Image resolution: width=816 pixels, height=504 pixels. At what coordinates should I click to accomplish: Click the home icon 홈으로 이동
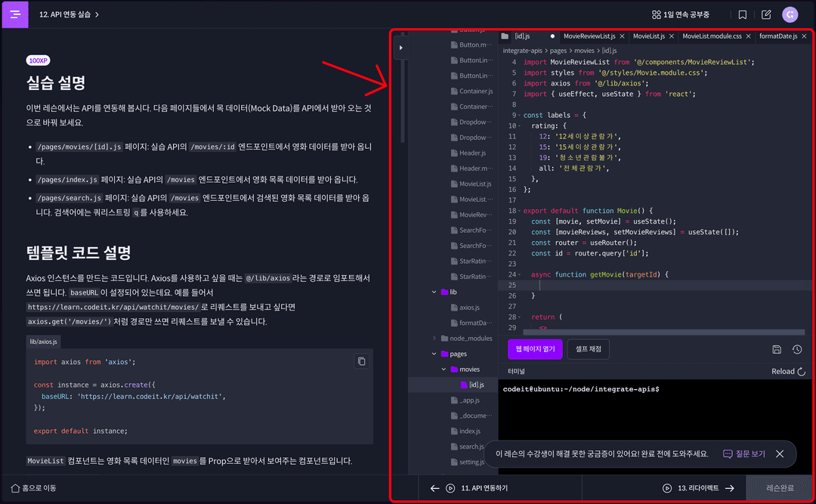[x=15, y=488]
